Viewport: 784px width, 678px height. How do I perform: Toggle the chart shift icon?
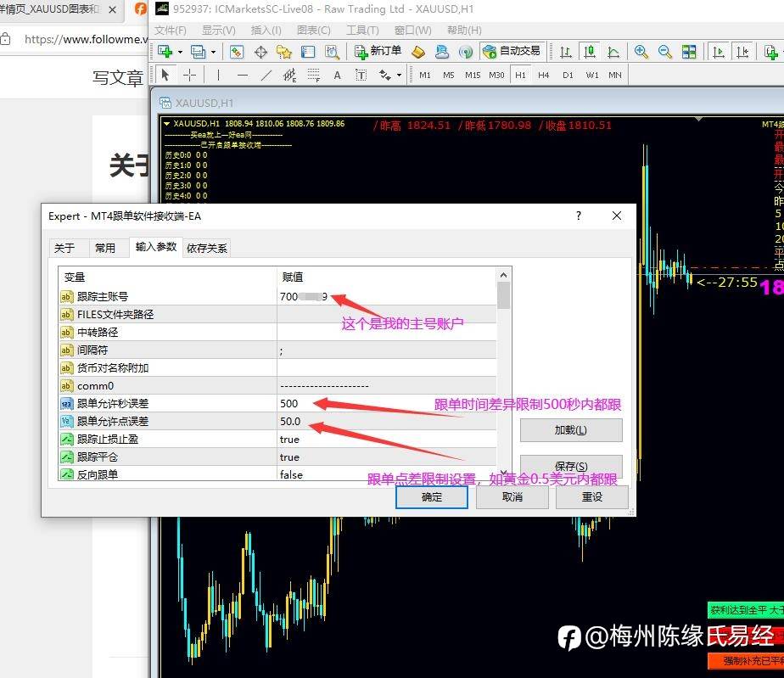pos(742,52)
